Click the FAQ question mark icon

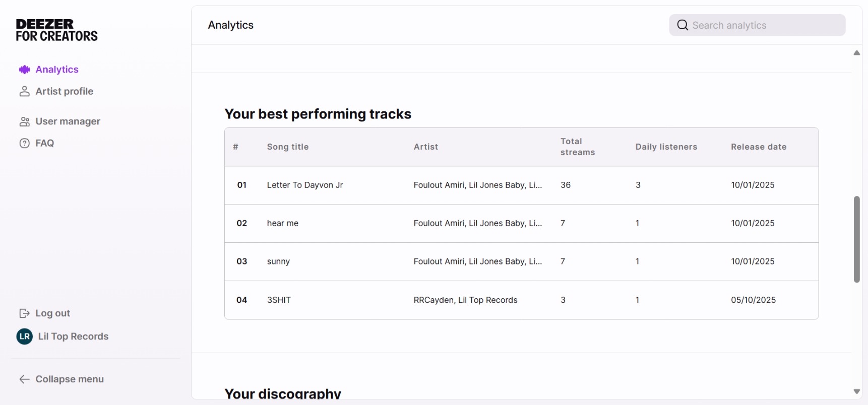(24, 143)
